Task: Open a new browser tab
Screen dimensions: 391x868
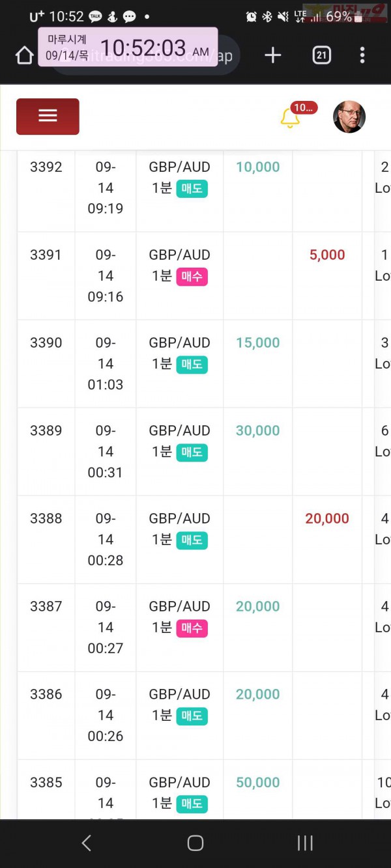Action: point(273,55)
